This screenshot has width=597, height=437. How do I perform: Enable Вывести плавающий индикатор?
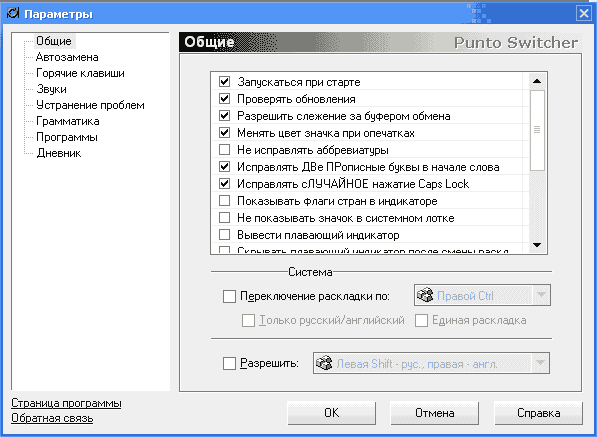[x=225, y=234]
